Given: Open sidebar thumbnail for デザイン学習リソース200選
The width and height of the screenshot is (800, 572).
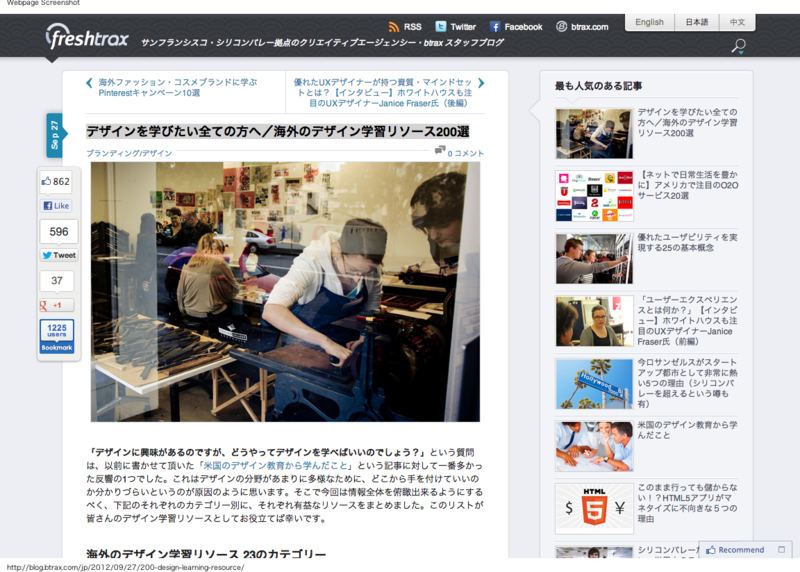Looking at the screenshot, I should coord(594,133).
